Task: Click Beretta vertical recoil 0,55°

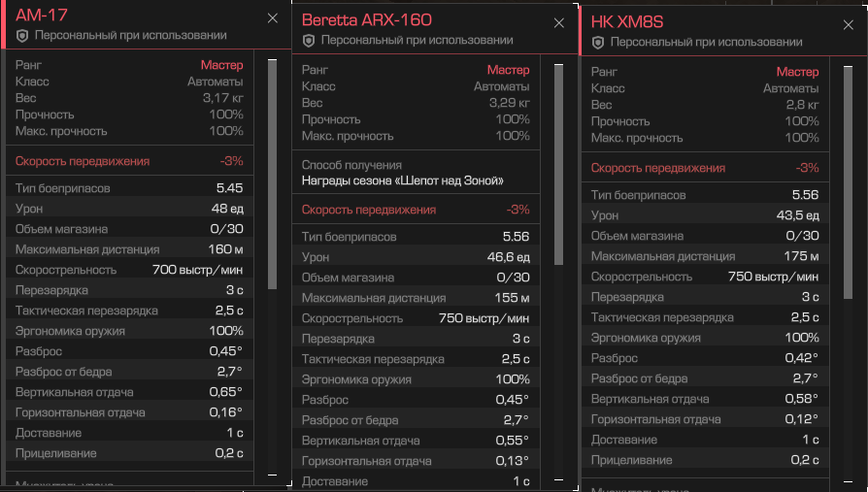Action: 512,441
